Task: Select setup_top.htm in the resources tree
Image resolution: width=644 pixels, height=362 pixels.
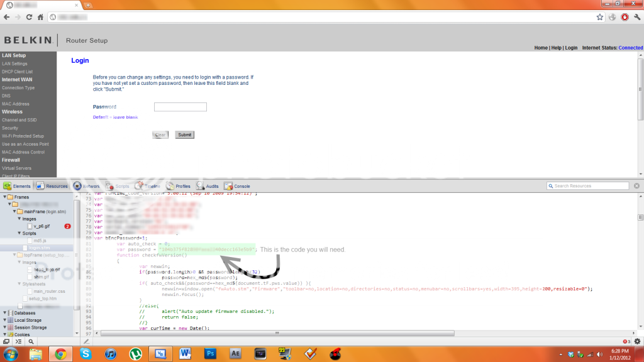Action: click(x=39, y=299)
